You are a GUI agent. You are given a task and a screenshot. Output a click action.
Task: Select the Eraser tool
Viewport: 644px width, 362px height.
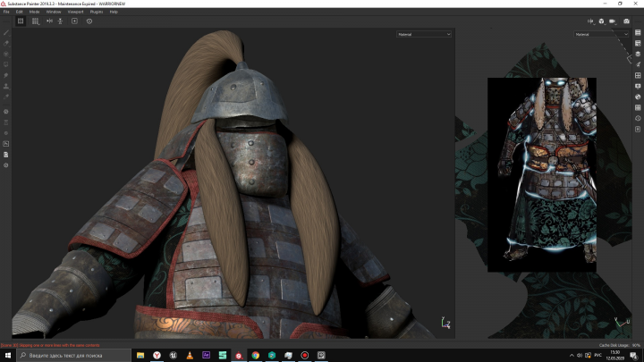6,43
